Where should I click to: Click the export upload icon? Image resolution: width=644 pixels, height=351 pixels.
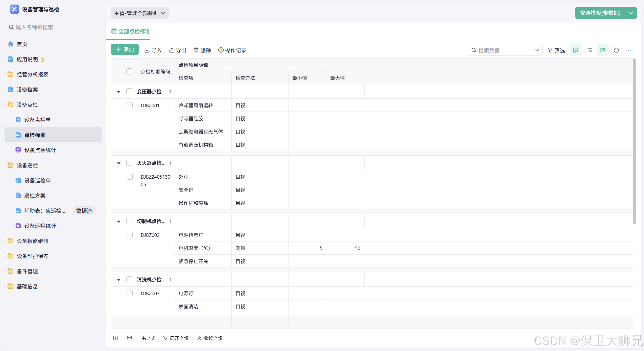[172, 50]
